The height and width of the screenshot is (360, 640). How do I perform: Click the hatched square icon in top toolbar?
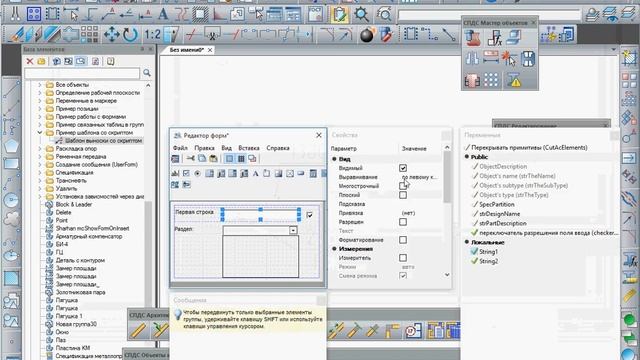pyautogui.click(x=200, y=14)
